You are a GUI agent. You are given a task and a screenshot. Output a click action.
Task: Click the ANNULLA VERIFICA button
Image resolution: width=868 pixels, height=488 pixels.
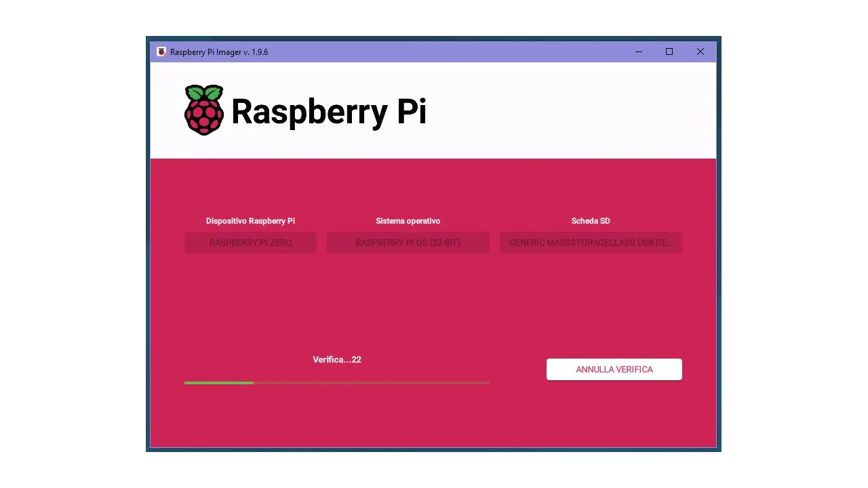point(614,369)
